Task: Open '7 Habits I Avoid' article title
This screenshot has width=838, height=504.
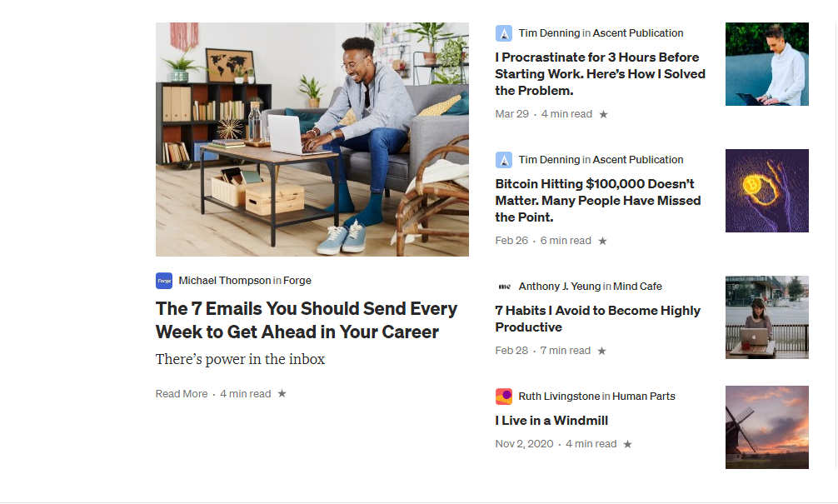Action: click(x=597, y=318)
